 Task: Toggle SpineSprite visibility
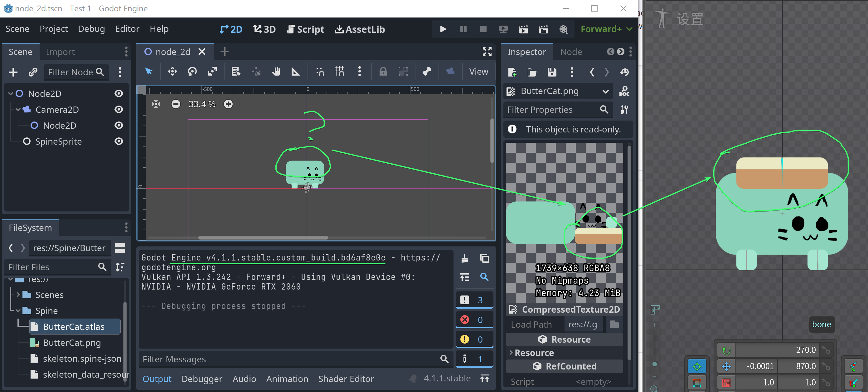click(x=118, y=141)
